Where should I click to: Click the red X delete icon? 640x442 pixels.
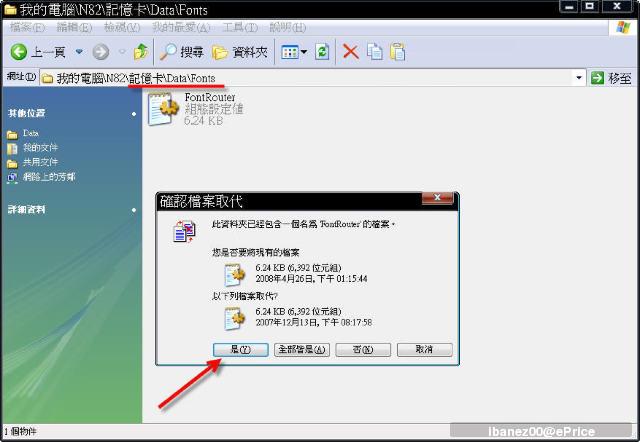pyautogui.click(x=351, y=52)
